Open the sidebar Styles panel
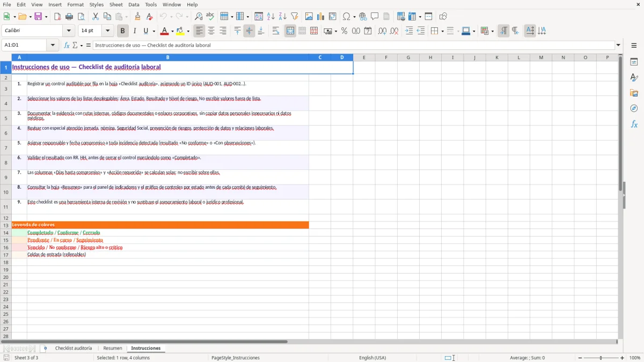The height and width of the screenshot is (362, 644). (634, 78)
